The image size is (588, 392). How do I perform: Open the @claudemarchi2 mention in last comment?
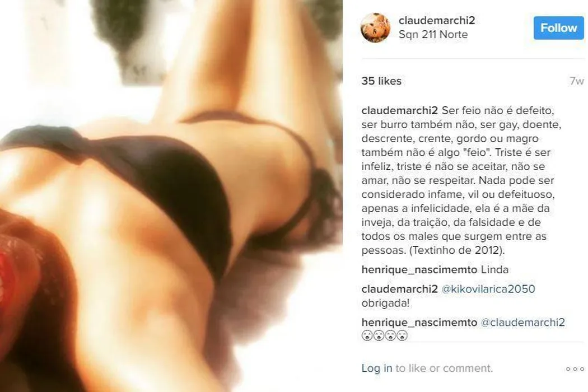522,323
